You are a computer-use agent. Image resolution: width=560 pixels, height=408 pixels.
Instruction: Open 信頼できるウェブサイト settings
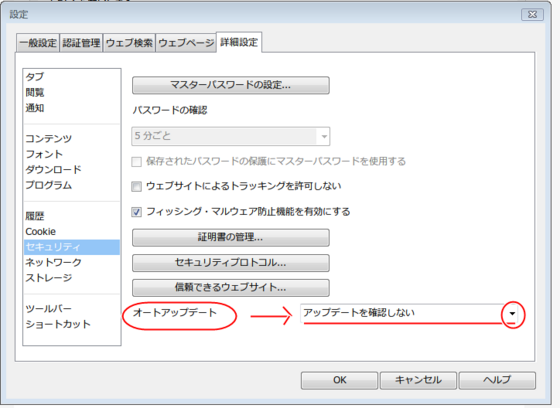[231, 287]
